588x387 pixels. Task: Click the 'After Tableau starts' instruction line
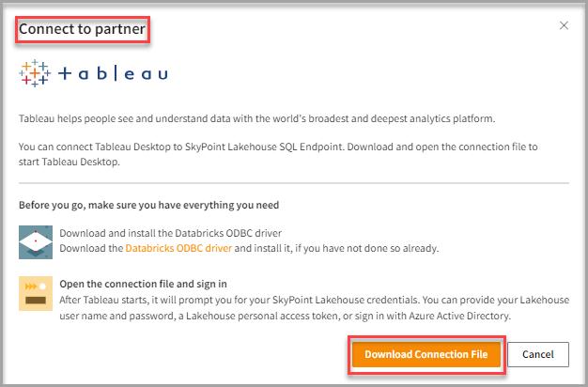click(x=282, y=302)
